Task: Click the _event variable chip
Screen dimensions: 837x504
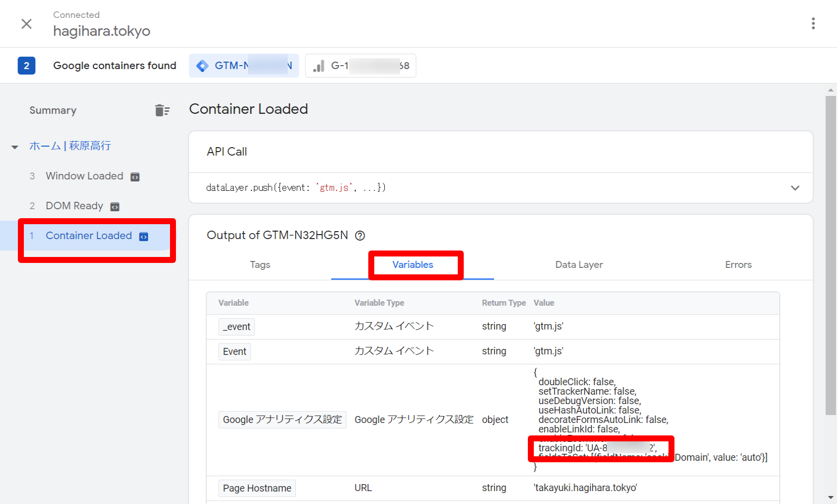Action: pyautogui.click(x=237, y=327)
